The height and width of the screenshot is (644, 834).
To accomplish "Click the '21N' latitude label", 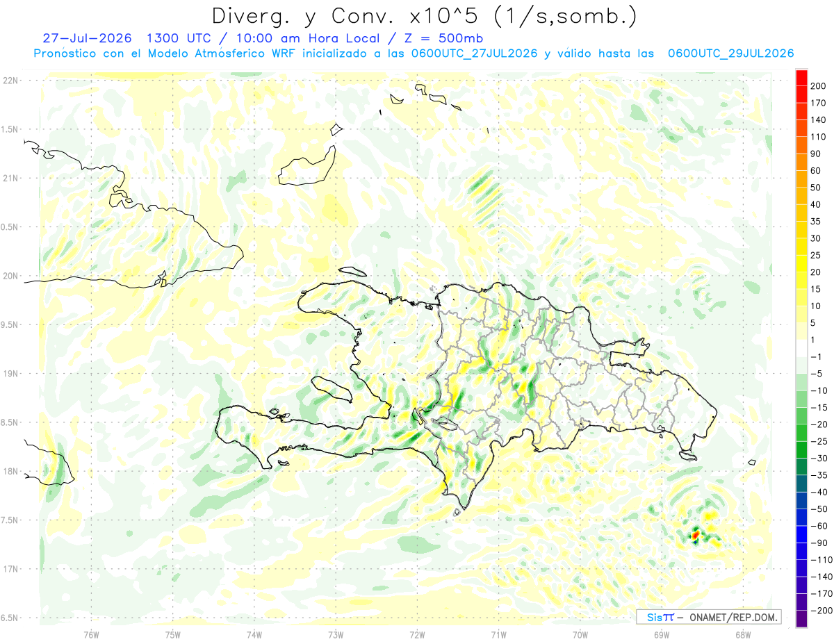I will 10,178.
